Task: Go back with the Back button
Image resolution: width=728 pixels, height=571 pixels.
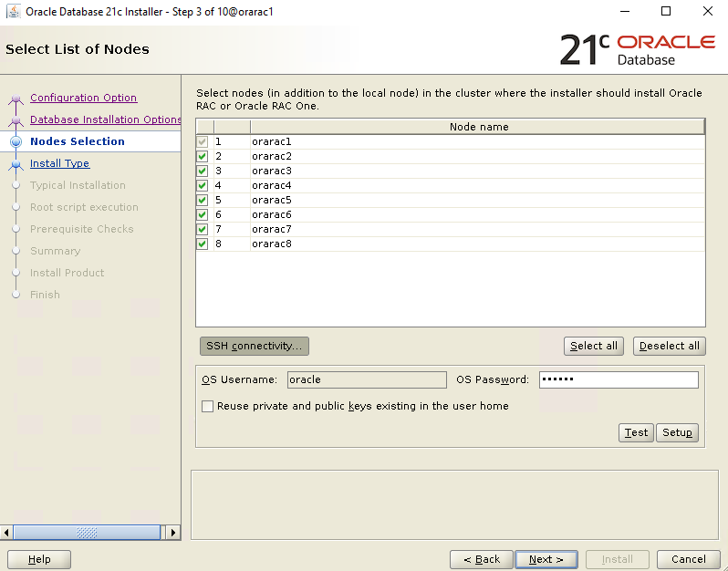Action: 482,559
